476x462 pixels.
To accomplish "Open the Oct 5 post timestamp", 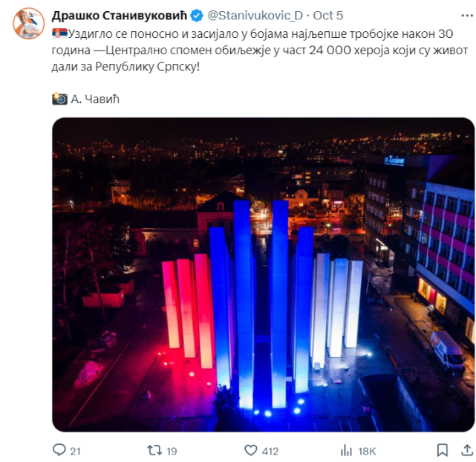I will [x=328, y=16].
